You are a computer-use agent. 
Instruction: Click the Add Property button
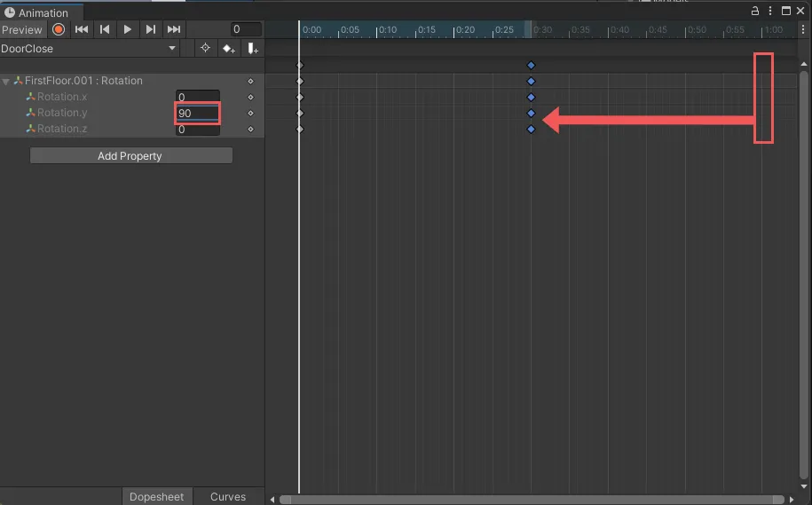[130, 156]
